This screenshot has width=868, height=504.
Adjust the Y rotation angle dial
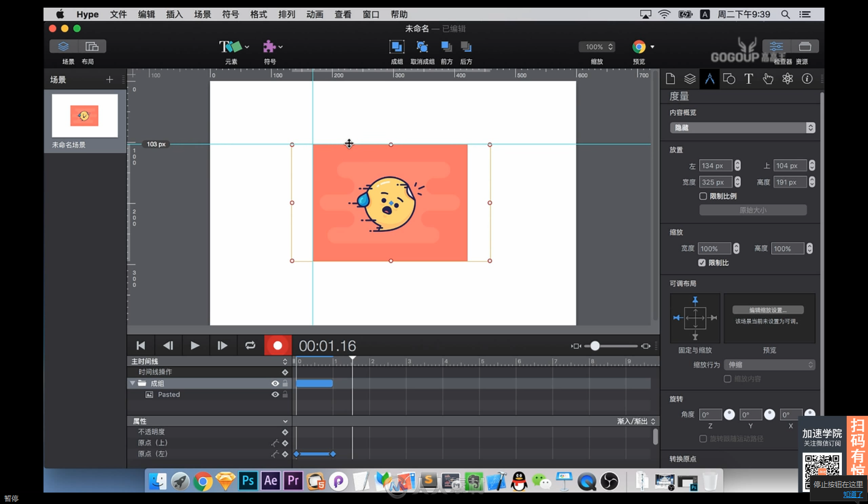tap(770, 414)
